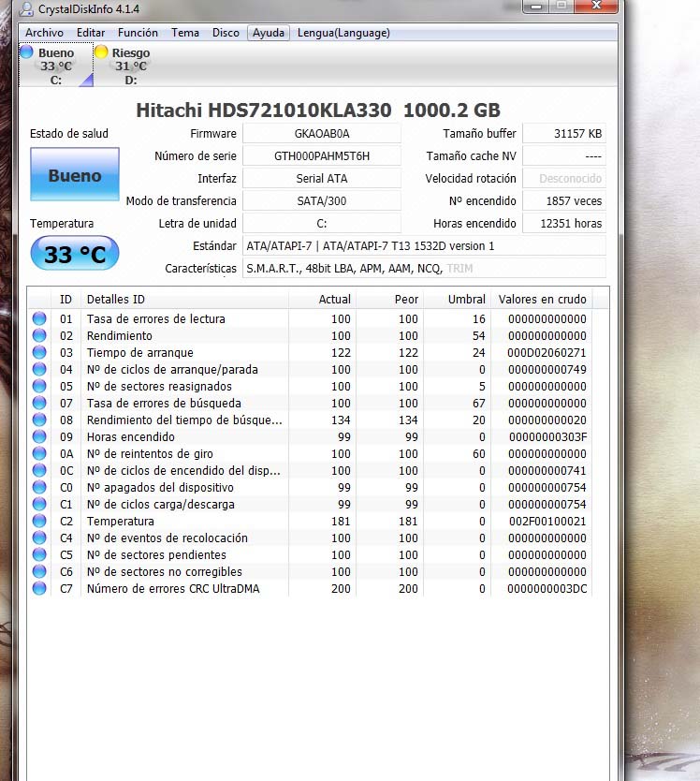Click the Valores en crudo column header
This screenshot has height=781, width=700.
pos(542,299)
